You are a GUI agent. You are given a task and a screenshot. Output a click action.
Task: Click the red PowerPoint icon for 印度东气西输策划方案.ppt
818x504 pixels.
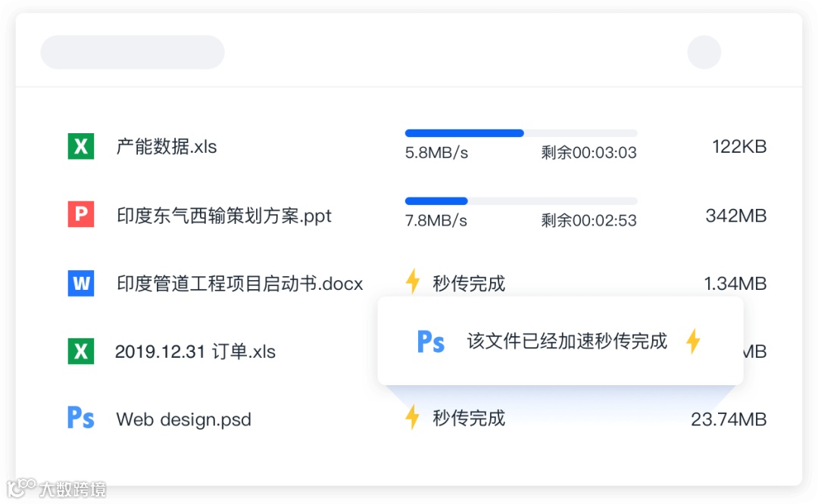[x=81, y=214]
